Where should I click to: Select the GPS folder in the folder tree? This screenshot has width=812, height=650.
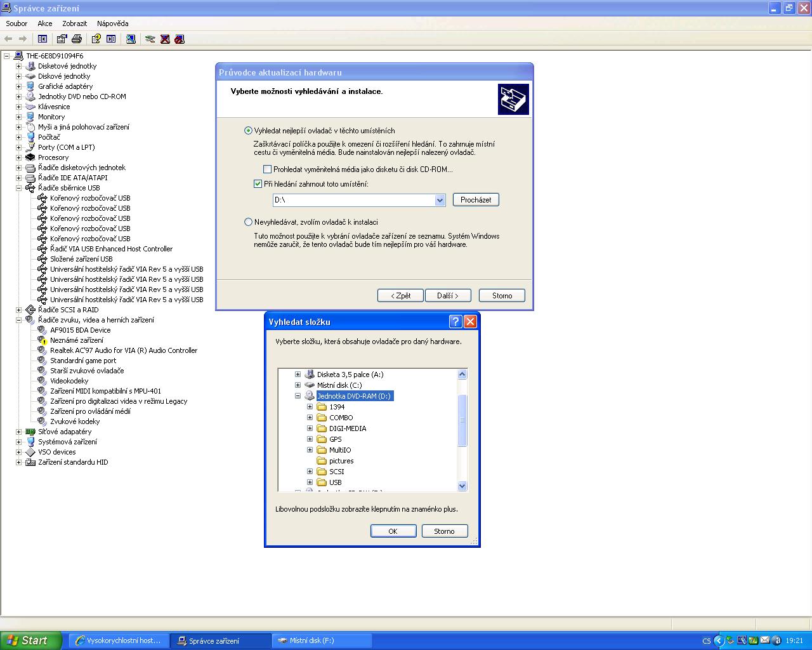pyautogui.click(x=335, y=439)
